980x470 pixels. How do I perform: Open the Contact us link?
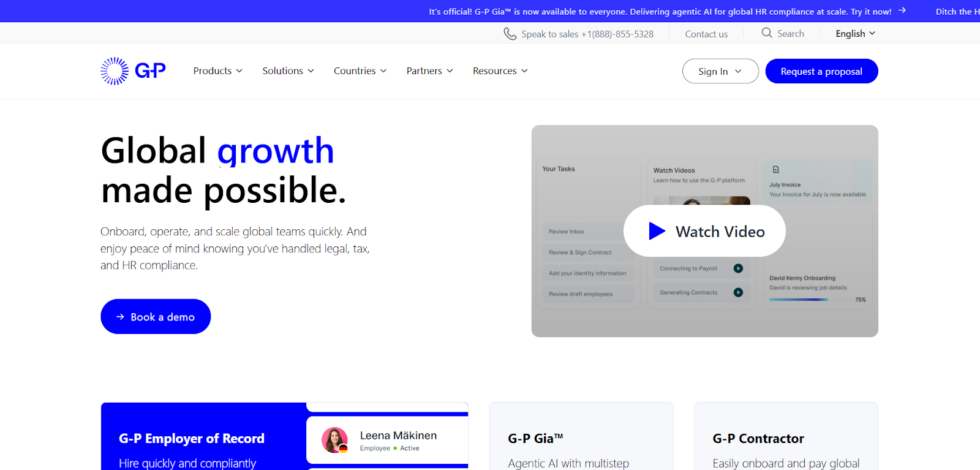point(706,34)
